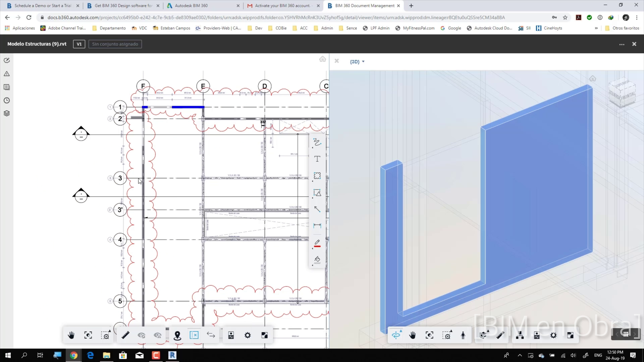Activate the first person walk tool

(x=463, y=335)
